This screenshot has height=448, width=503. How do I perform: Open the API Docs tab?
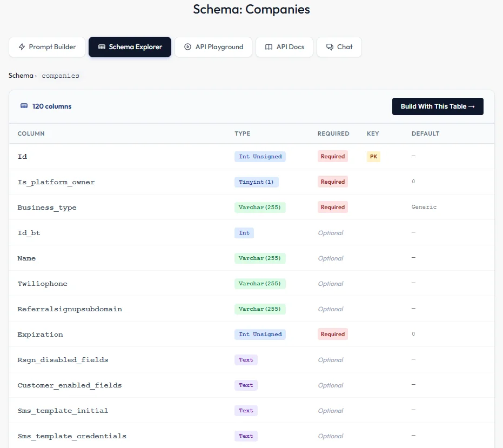(284, 47)
